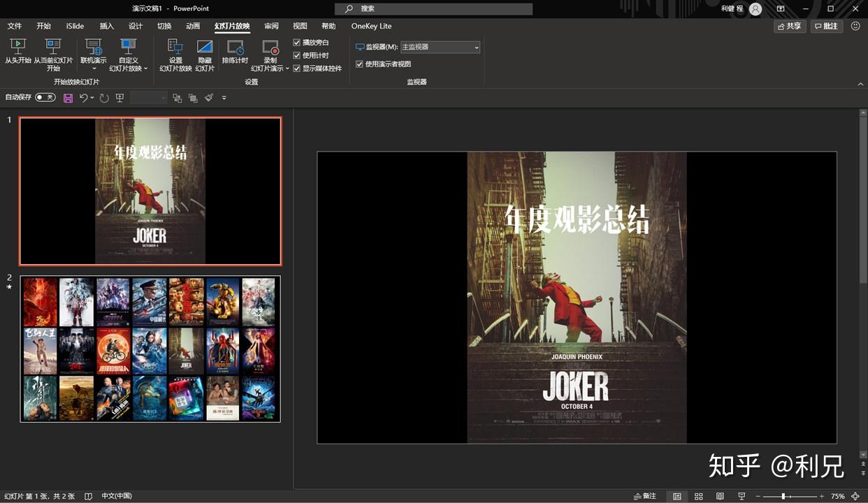
Task: Switch to the 开始 tab
Action: tap(43, 26)
